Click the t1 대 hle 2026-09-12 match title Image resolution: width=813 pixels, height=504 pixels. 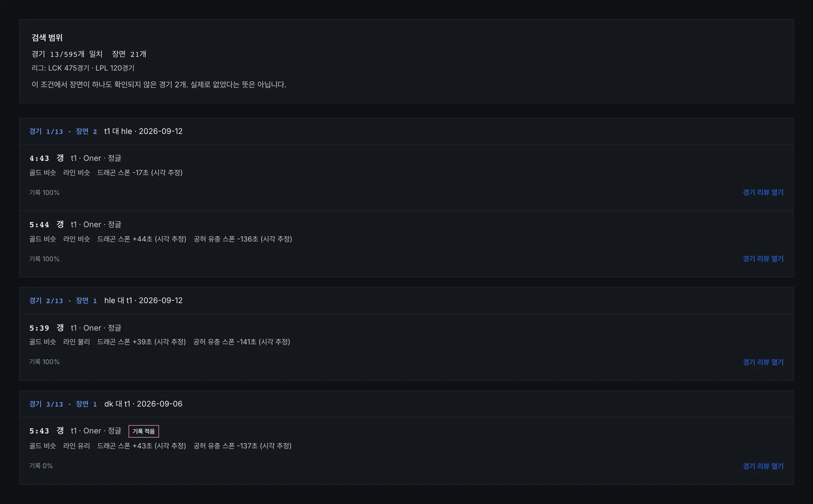(x=143, y=131)
